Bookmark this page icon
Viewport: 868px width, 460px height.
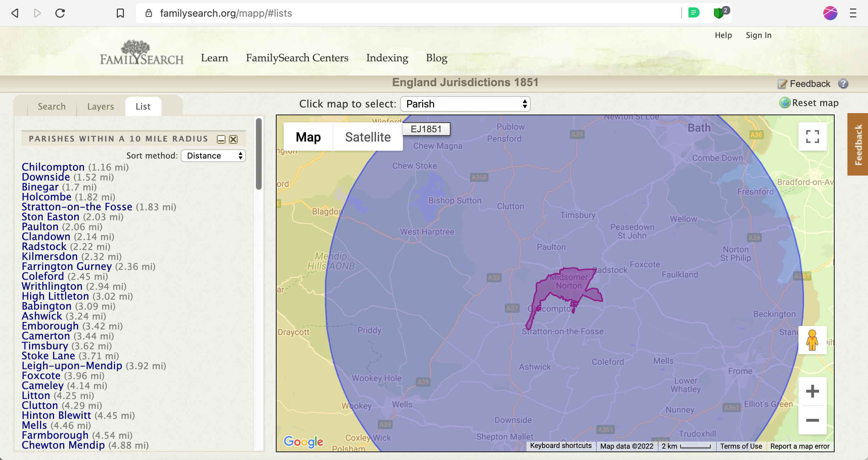[120, 13]
